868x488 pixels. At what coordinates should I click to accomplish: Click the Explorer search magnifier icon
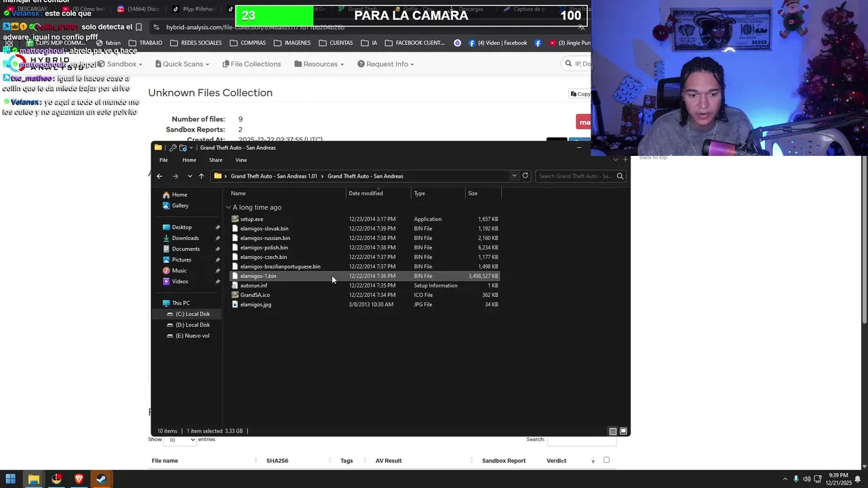point(620,176)
